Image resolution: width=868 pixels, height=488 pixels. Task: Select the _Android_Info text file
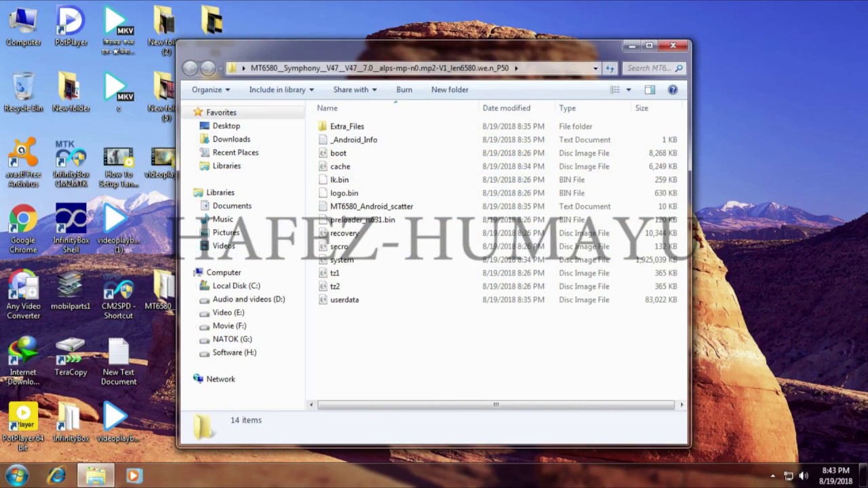[353, 140]
